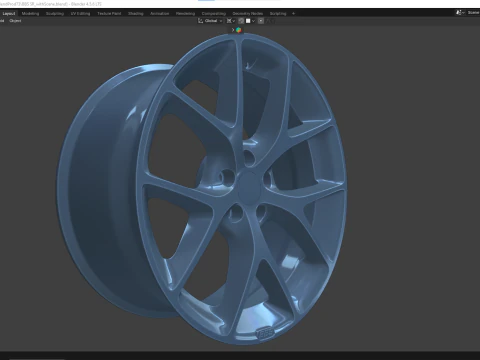The height and width of the screenshot is (360, 480).
Task: Open the Global transform orientation dropdown
Action: point(210,21)
